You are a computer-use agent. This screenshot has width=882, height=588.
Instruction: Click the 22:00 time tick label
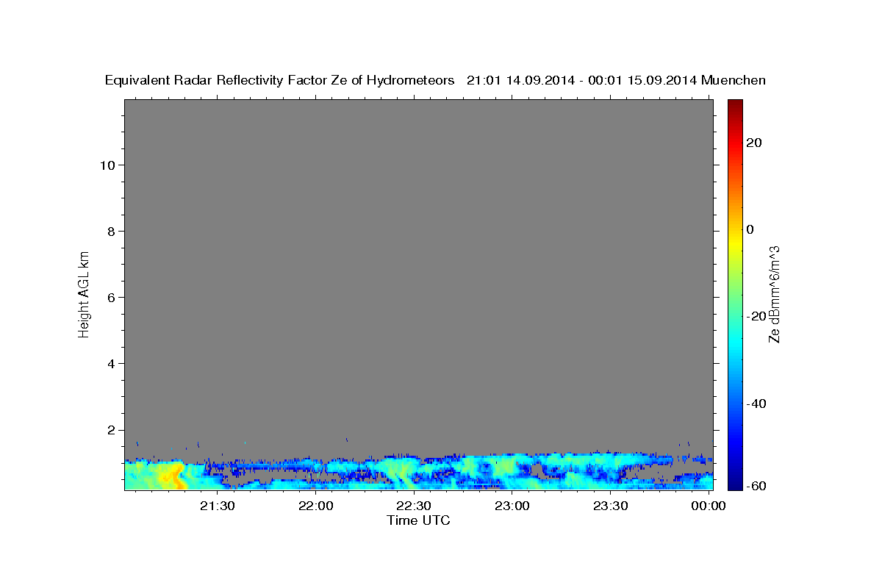tap(317, 506)
